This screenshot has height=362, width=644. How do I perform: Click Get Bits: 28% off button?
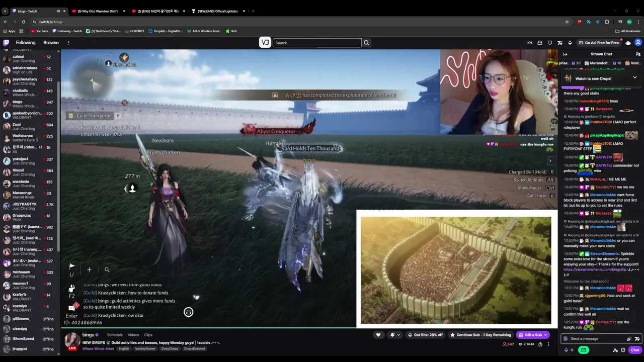(425, 335)
